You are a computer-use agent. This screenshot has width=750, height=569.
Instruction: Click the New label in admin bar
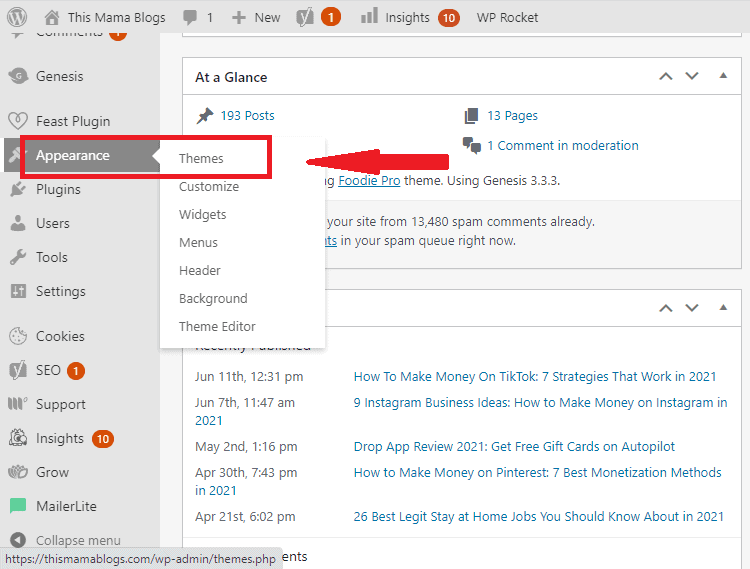point(267,18)
